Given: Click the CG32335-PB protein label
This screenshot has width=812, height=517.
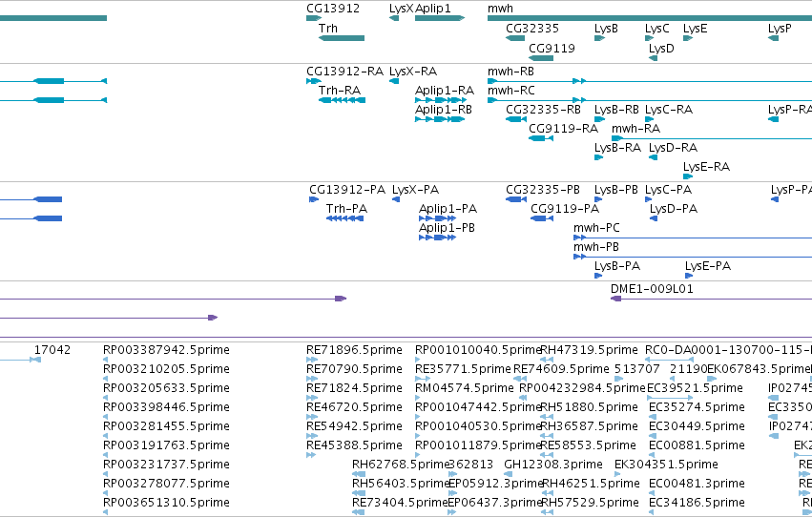Looking at the screenshot, I should pyautogui.click(x=543, y=190).
